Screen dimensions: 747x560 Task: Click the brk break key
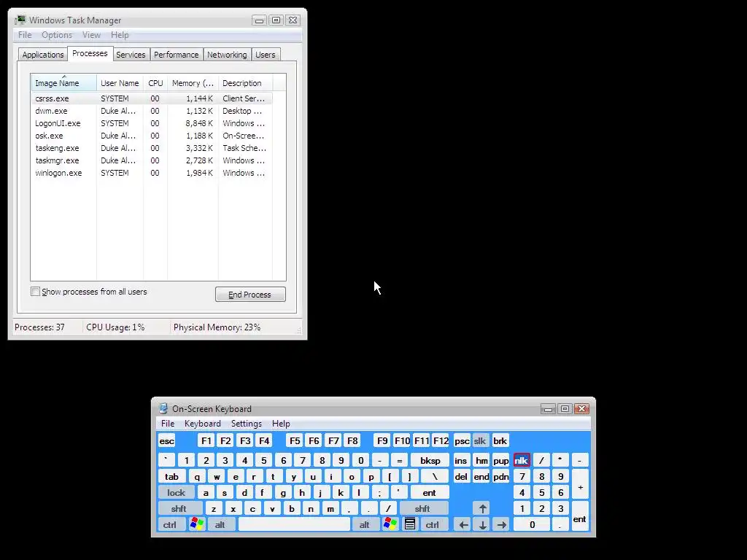point(500,441)
